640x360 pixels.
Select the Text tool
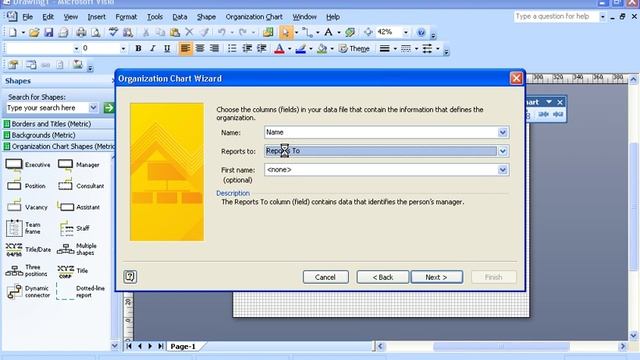coord(328,32)
